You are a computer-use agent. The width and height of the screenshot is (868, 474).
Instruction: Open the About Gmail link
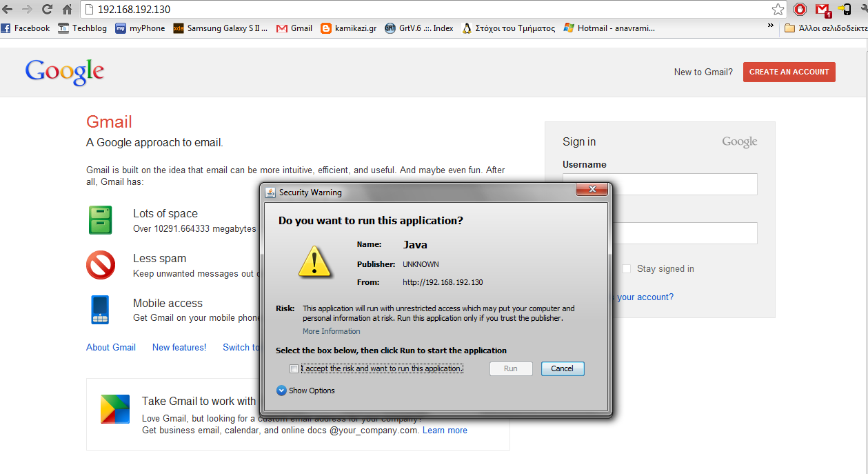click(111, 347)
